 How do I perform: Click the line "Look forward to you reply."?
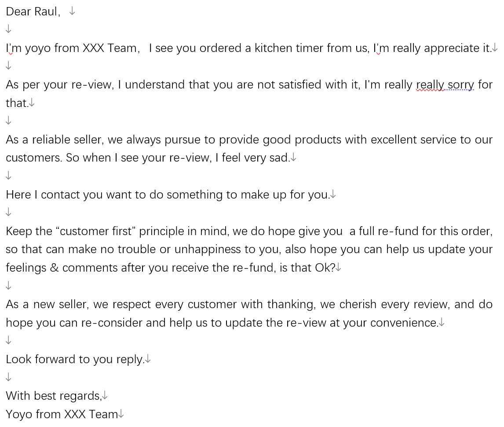tap(75, 359)
